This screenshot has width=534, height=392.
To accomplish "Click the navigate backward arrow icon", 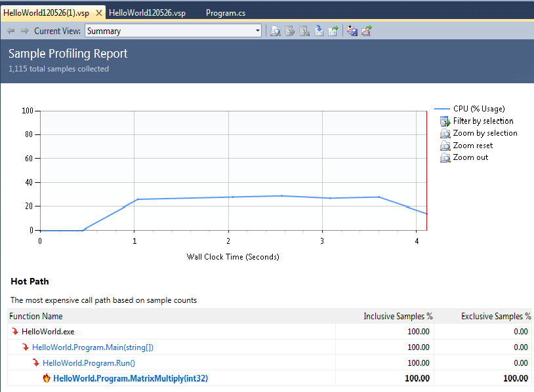I will (x=10, y=31).
